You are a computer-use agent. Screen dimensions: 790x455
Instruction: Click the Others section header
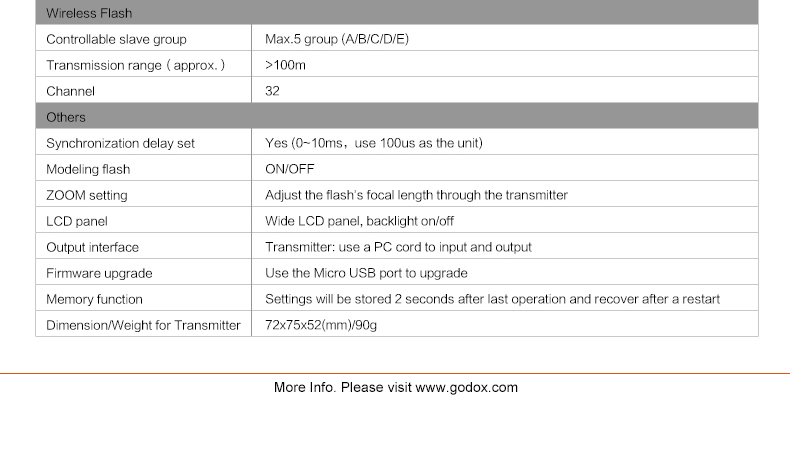tap(66, 117)
